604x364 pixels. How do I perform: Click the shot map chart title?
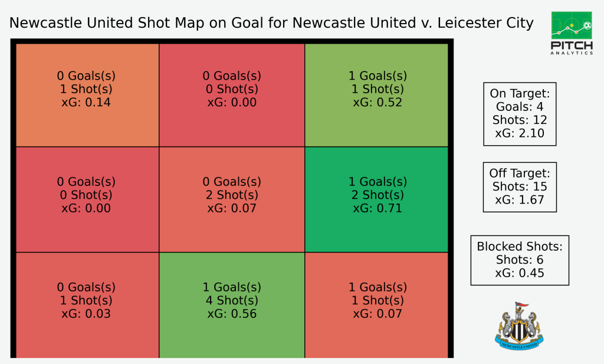pyautogui.click(x=271, y=23)
